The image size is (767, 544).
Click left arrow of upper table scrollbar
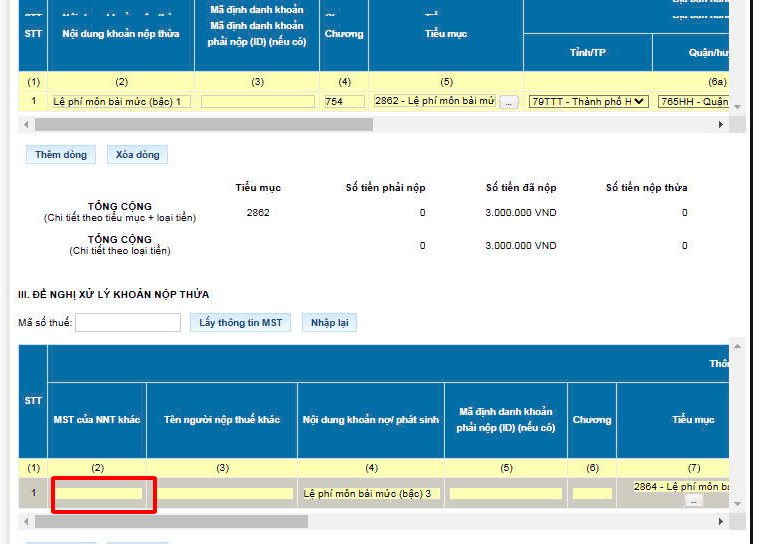coord(26,125)
